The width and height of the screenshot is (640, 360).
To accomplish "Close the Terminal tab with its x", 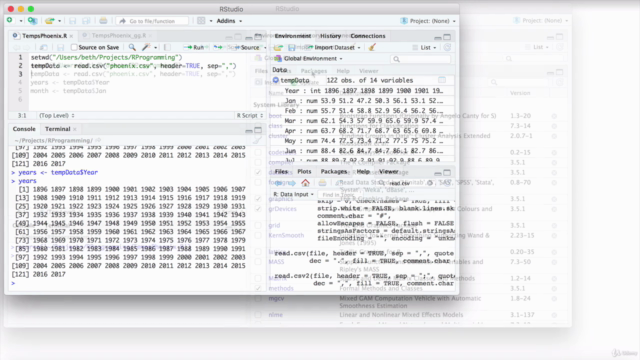I will 75,129.
